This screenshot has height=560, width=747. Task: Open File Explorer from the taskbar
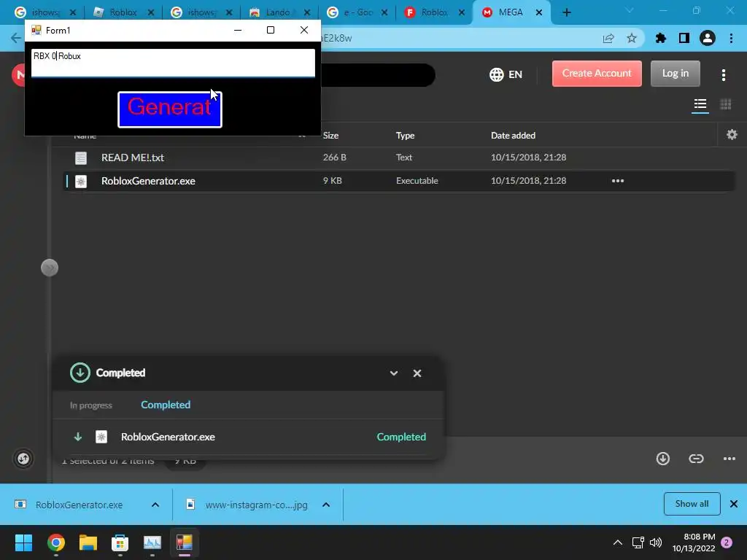88,542
